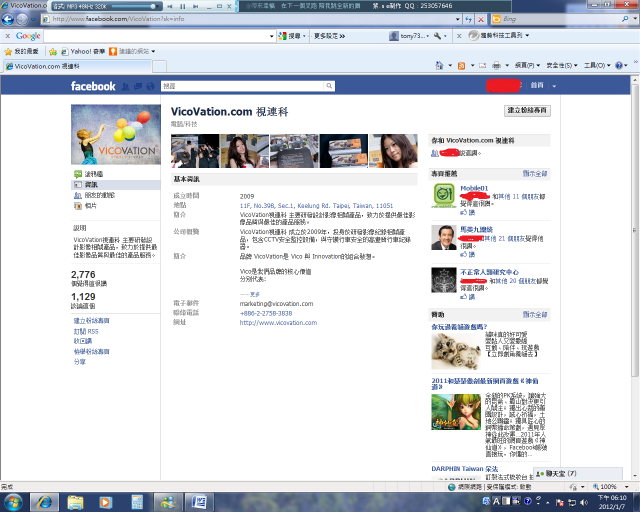The width and height of the screenshot is (640, 512).
Task: Click the IE home icon
Action: coord(439,65)
